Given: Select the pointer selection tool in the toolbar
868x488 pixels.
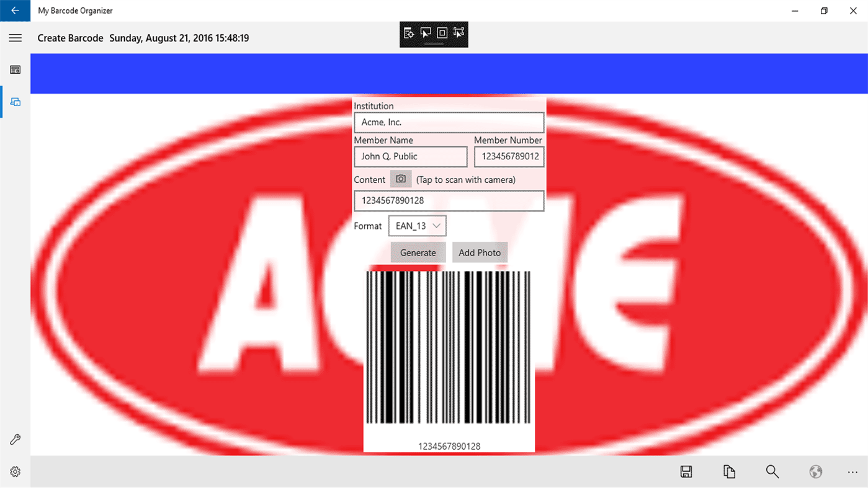Looking at the screenshot, I should (426, 34).
